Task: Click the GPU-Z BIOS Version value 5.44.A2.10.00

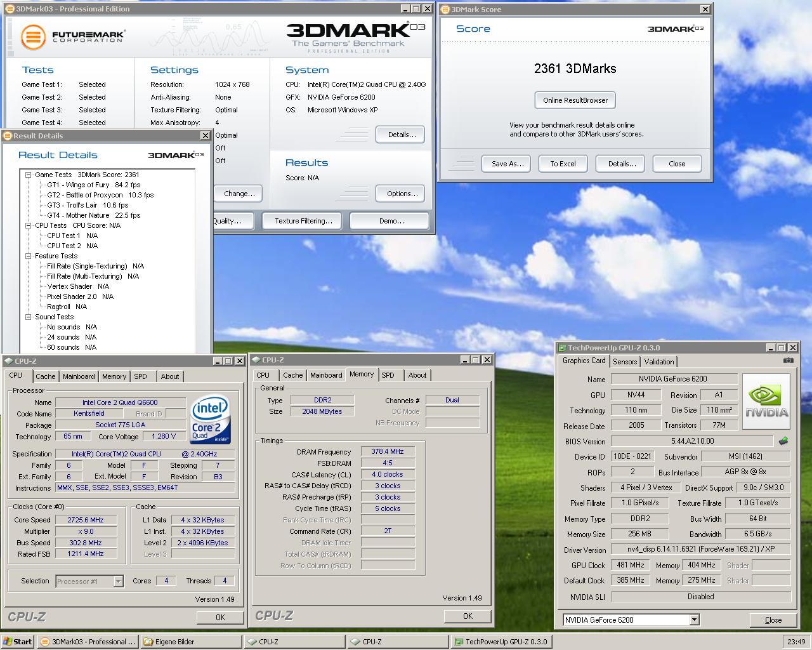Action: [x=692, y=441]
